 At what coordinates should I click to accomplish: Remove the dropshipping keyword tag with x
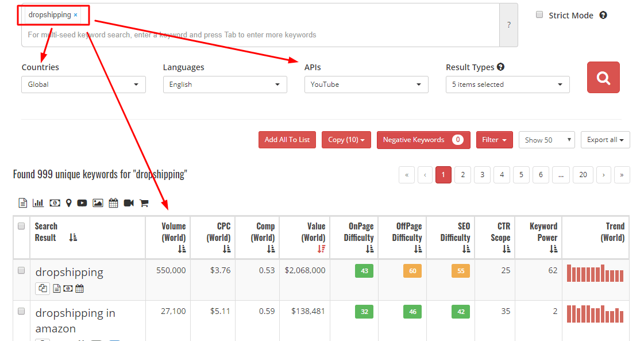coord(76,15)
